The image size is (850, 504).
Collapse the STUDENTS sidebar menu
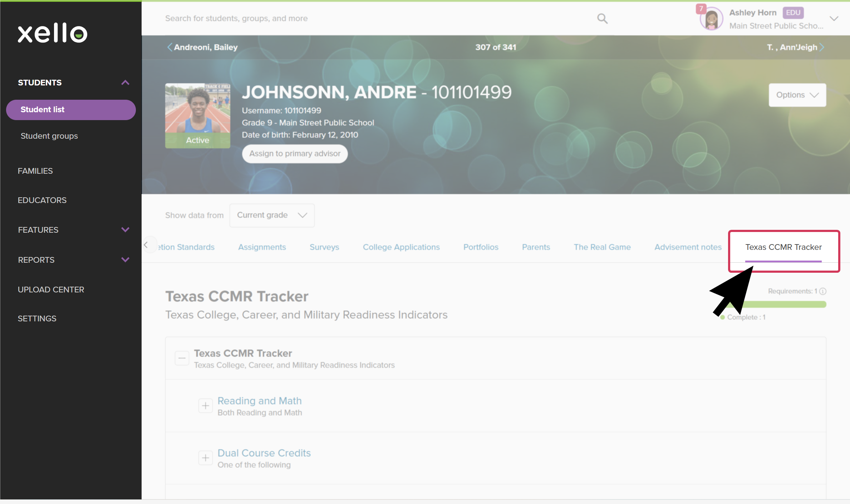coord(125,83)
